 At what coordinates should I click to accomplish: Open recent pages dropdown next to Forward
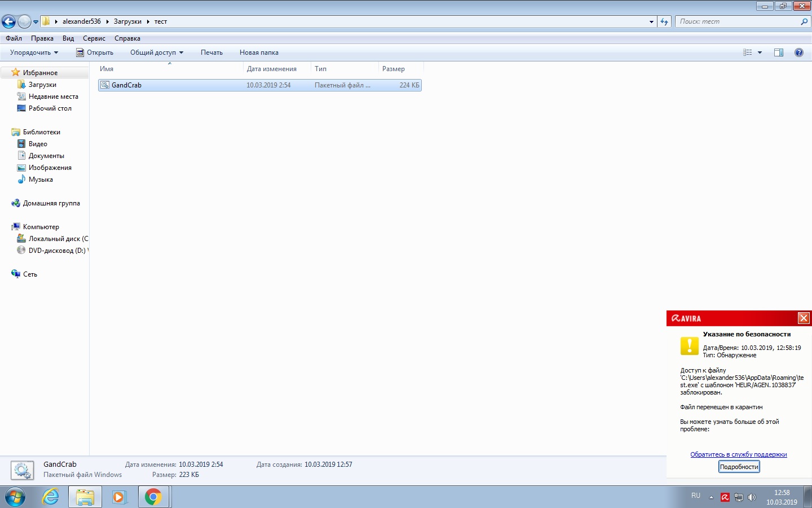(36, 22)
